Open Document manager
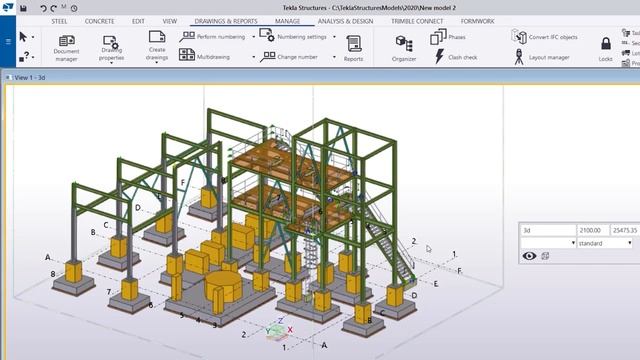Viewport: 640px width, 360px height. pos(67,48)
